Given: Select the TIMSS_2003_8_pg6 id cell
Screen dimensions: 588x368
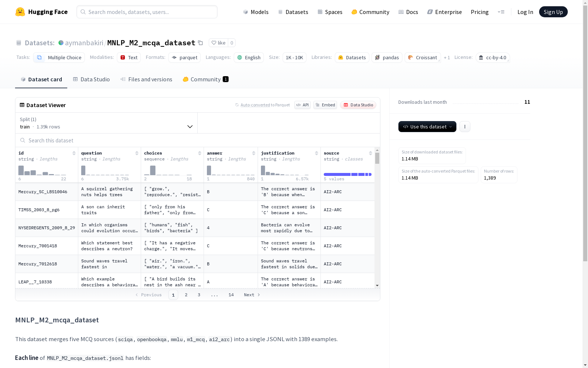Looking at the screenshot, I should coord(47,210).
